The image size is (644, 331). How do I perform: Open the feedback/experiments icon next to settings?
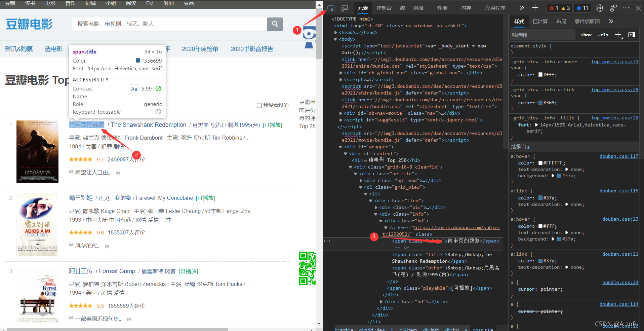tap(613, 8)
